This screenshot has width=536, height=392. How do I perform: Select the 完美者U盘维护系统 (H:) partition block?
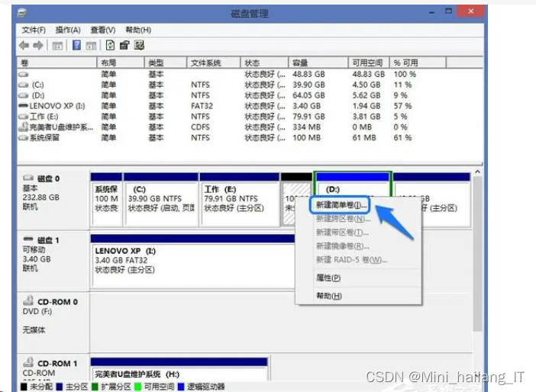coord(179,369)
